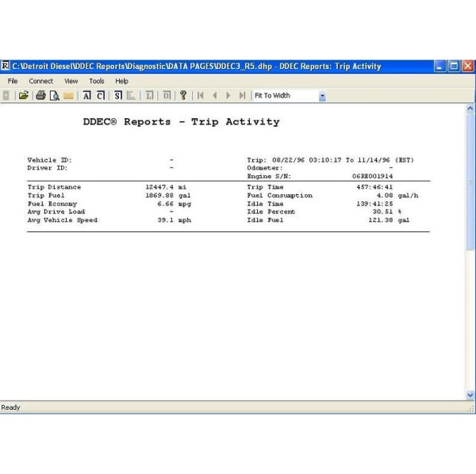This screenshot has width=476, height=474.
Task: Click the vertical scrollbar down arrow
Action: tap(470, 395)
